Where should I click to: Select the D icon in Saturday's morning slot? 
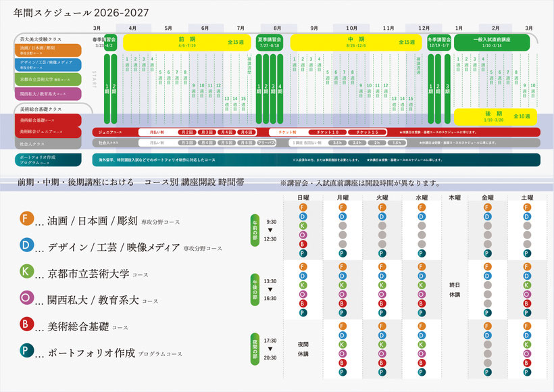(x=527, y=217)
